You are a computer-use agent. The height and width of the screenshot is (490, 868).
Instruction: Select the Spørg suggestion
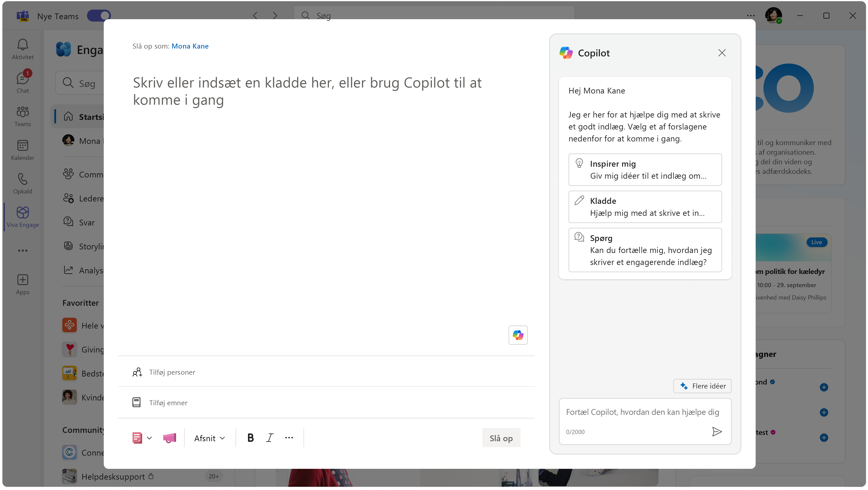tap(645, 250)
